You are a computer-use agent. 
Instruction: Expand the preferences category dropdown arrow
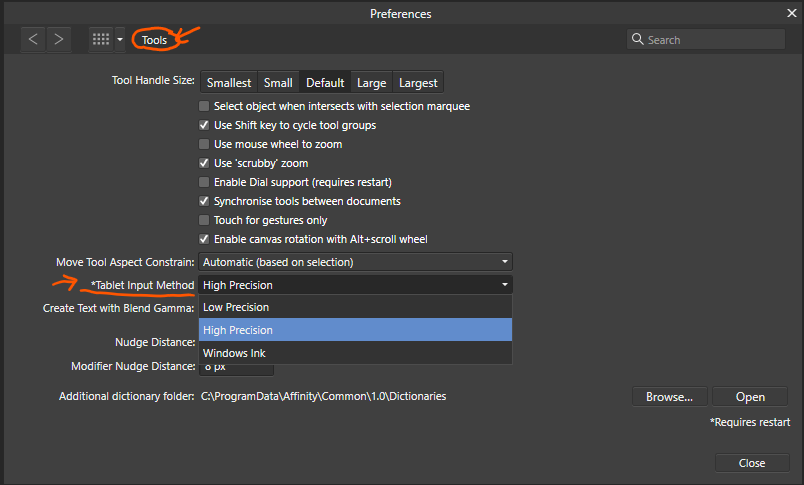pos(120,40)
